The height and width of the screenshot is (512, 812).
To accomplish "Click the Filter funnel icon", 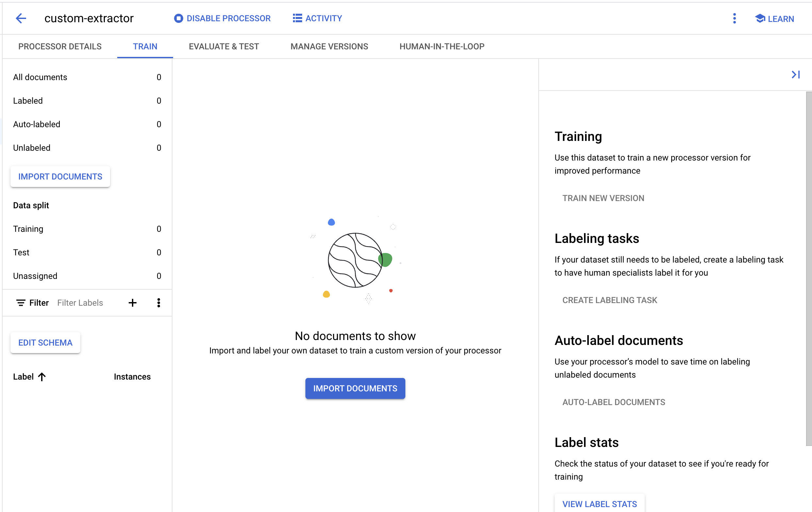I will point(21,303).
